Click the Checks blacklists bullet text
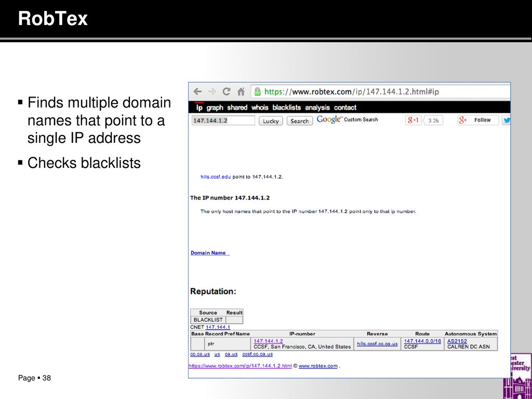This screenshot has width=532, height=399. (84, 163)
